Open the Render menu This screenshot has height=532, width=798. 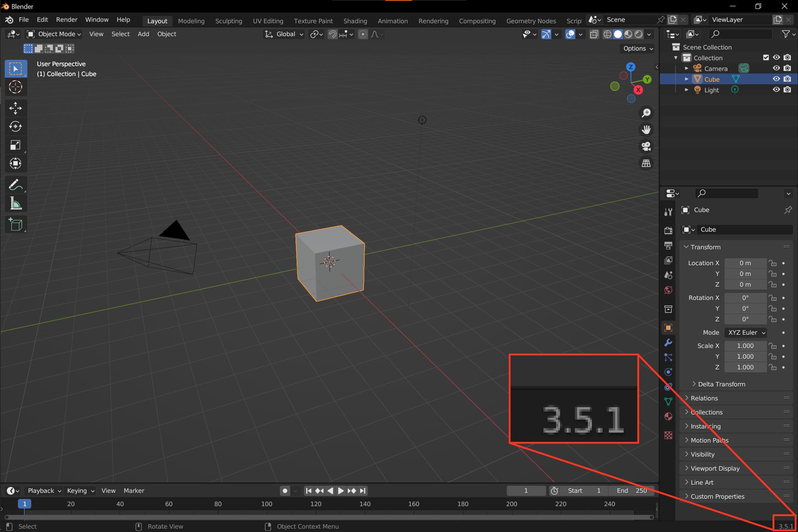[66, 20]
